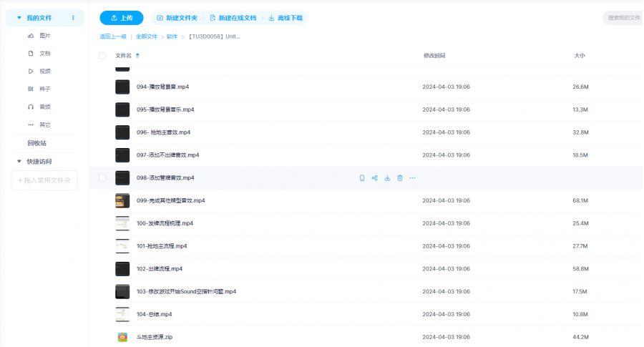Select file name starting 102- .mp4
This screenshot has height=347, width=644.
pyautogui.click(x=160, y=268)
